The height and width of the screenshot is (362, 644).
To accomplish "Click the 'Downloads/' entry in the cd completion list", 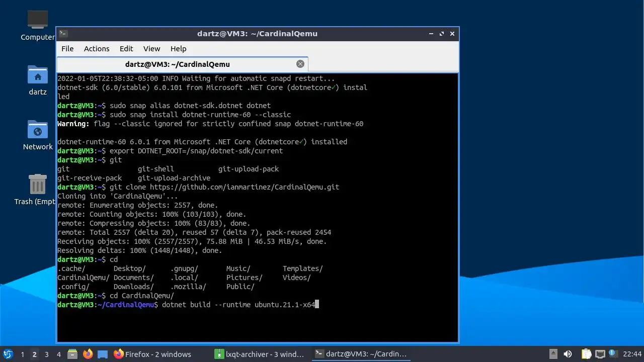I will 134,287.
